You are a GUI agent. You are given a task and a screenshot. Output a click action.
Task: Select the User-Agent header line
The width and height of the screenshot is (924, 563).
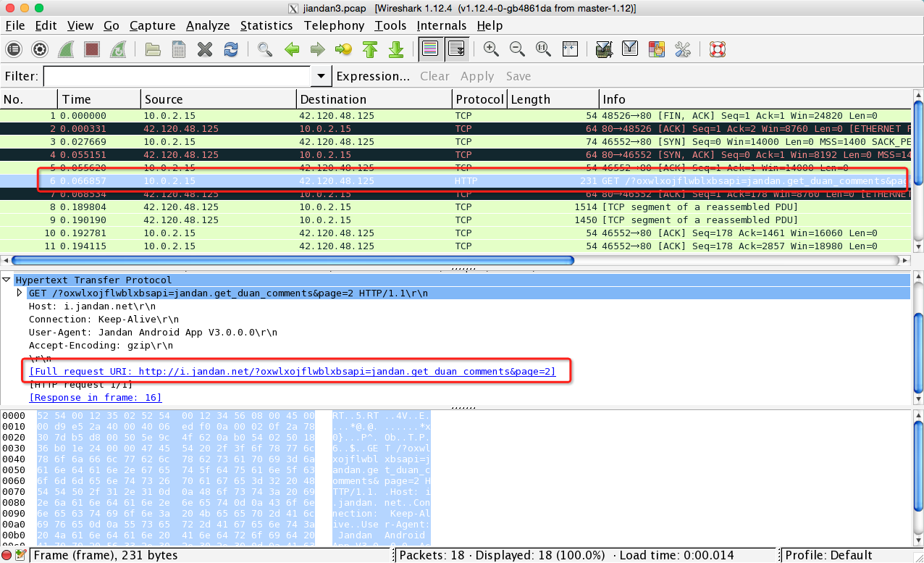point(153,333)
